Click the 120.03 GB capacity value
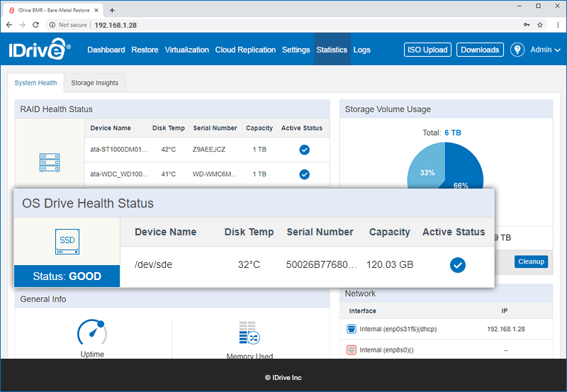This screenshot has height=392, width=567. tap(390, 264)
